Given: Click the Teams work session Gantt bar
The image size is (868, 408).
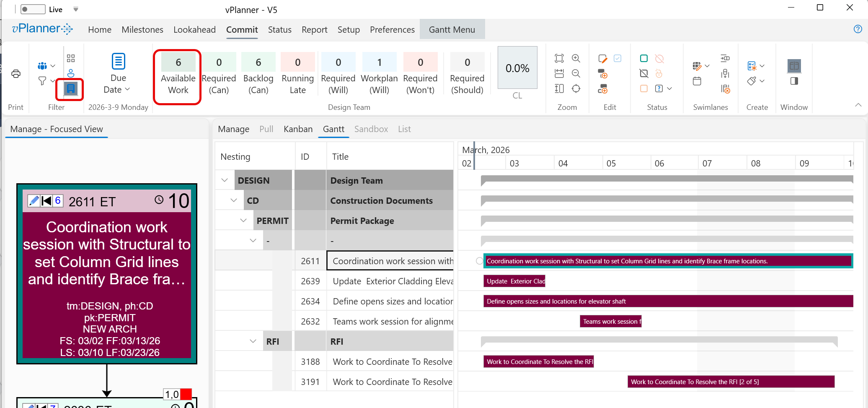Looking at the screenshot, I should pos(610,322).
